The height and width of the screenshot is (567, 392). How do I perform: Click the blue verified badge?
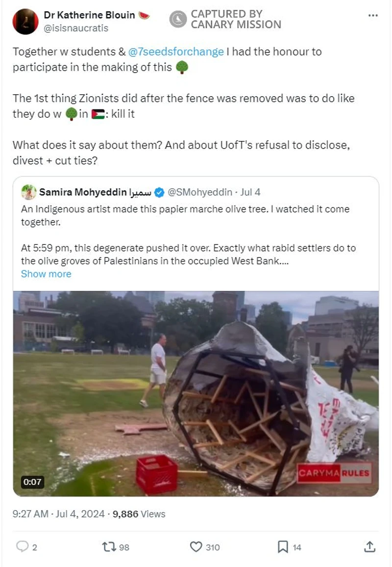159,192
